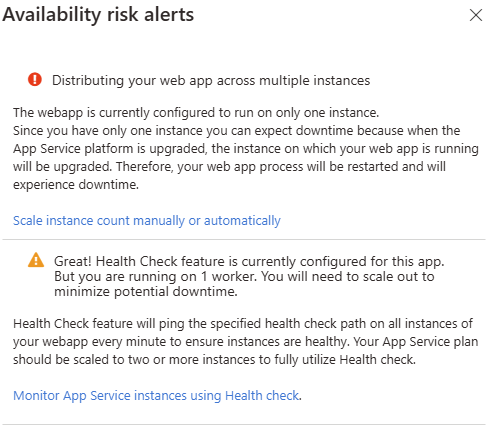Click the 'experience downtime.' text line
The width and height of the screenshot is (500, 425).
(x=76, y=185)
